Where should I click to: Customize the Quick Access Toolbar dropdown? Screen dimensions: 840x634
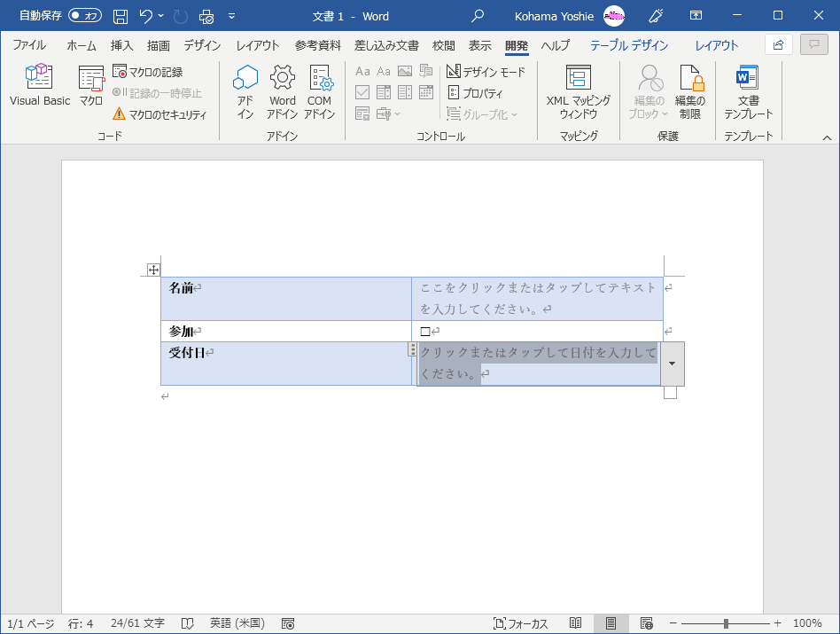[231, 16]
